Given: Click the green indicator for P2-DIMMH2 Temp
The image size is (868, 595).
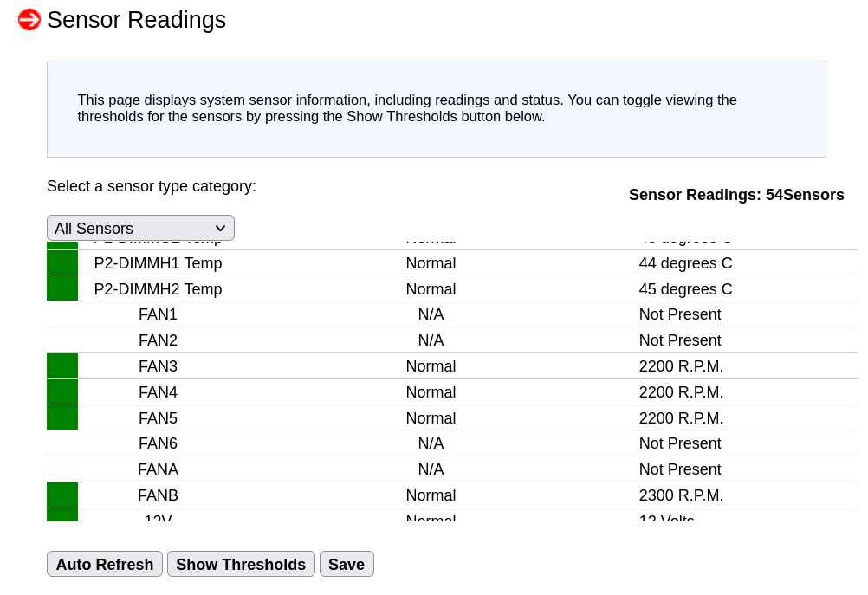Looking at the screenshot, I should (x=62, y=288).
